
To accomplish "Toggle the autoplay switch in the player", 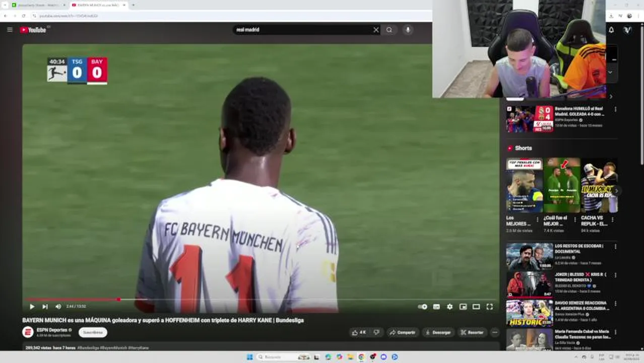I will (x=423, y=307).
